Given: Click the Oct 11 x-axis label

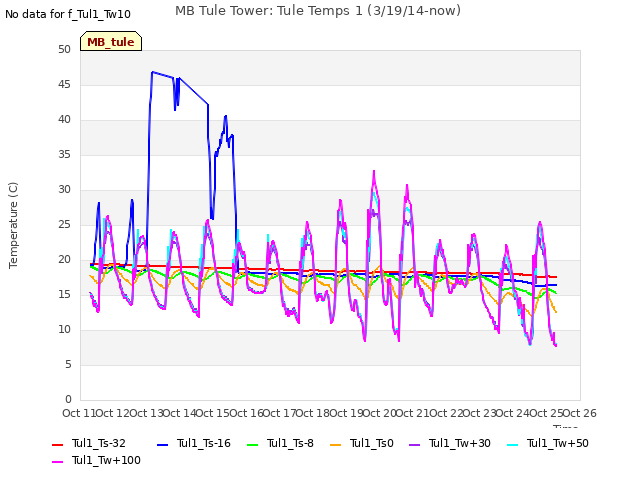Looking at the screenshot, I should [79, 414].
